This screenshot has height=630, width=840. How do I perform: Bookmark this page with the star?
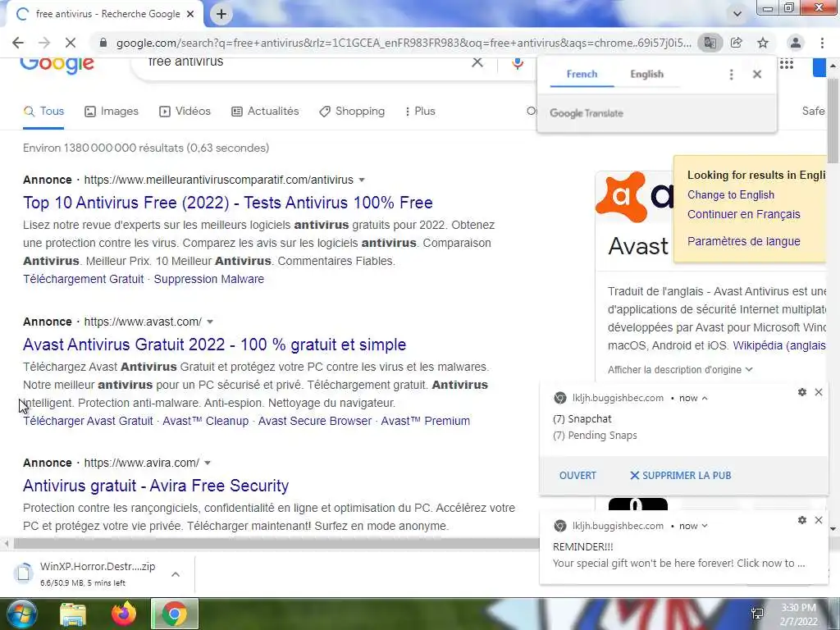pos(763,43)
